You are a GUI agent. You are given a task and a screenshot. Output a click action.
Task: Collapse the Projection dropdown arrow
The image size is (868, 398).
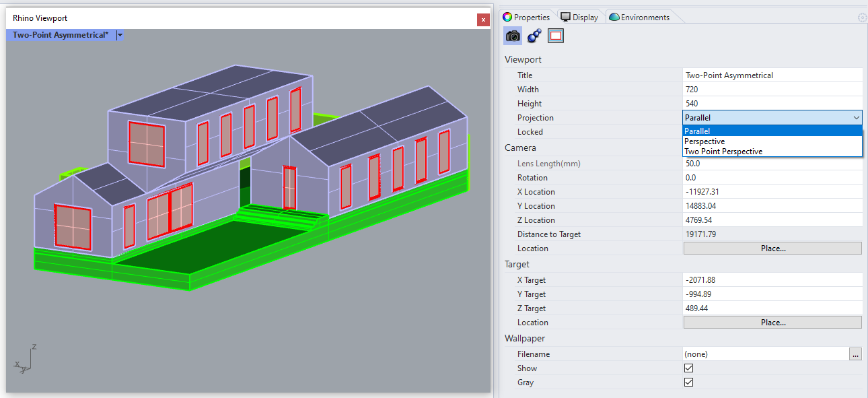tap(856, 118)
